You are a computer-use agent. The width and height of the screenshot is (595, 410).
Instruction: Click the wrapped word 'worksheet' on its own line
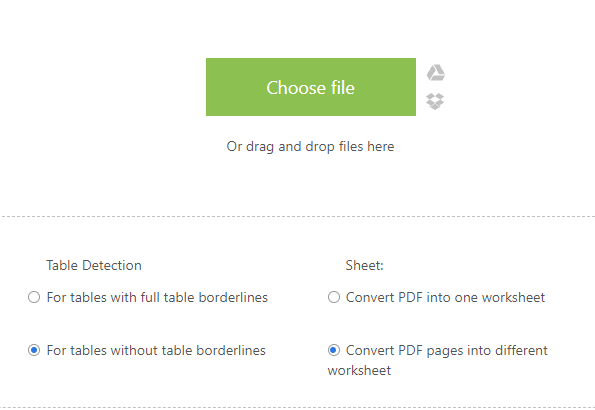359,371
